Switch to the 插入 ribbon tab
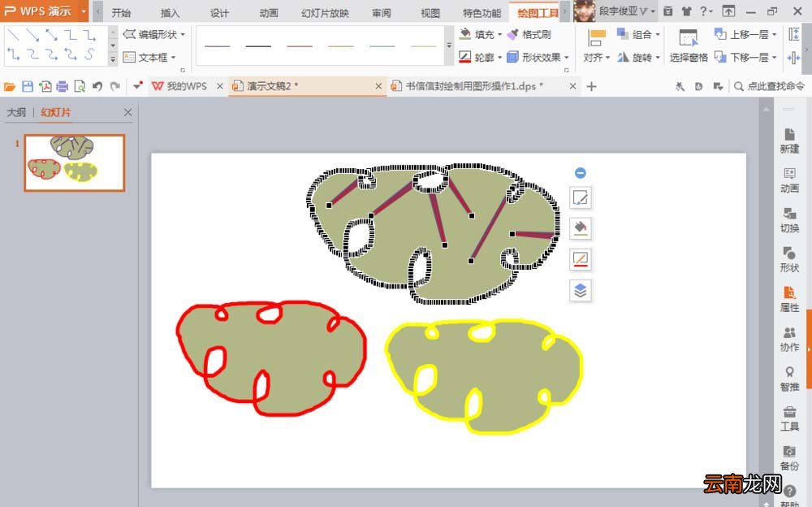812x507 pixels. 170,12
